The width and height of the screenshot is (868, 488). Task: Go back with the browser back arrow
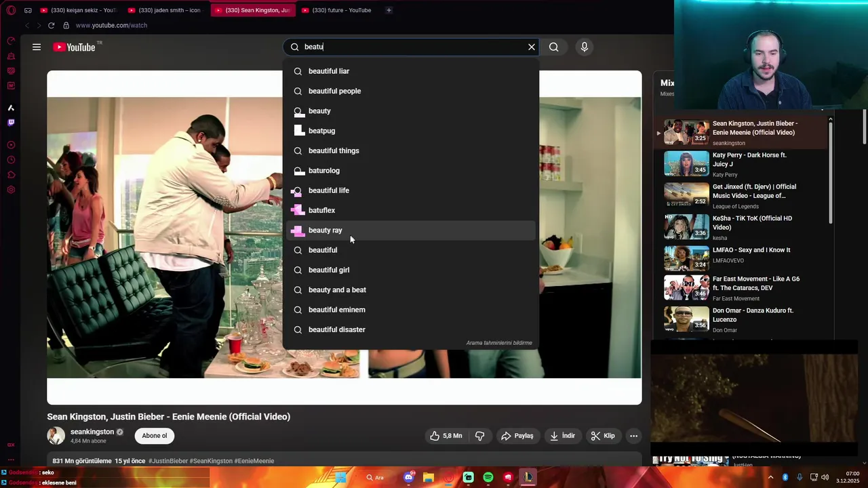click(27, 25)
